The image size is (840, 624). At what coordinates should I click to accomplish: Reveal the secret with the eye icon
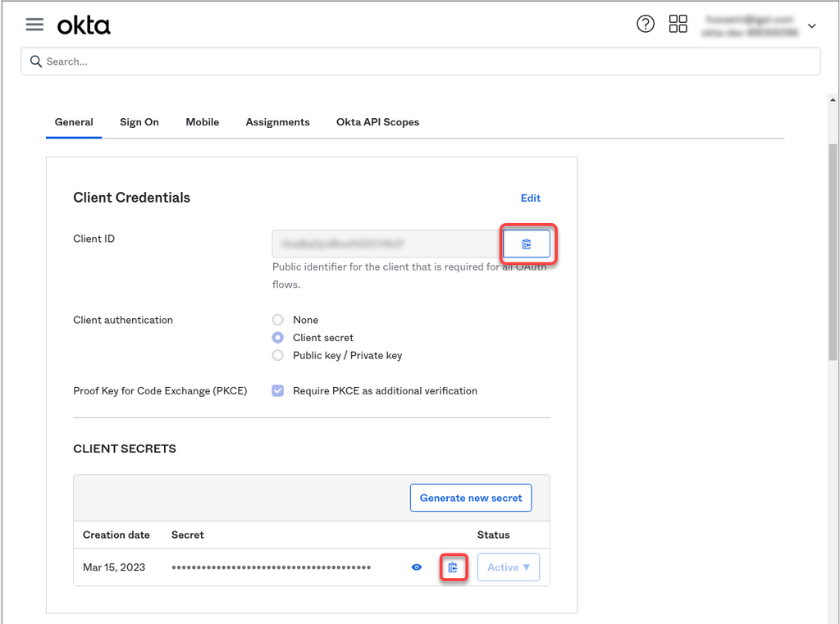click(417, 567)
